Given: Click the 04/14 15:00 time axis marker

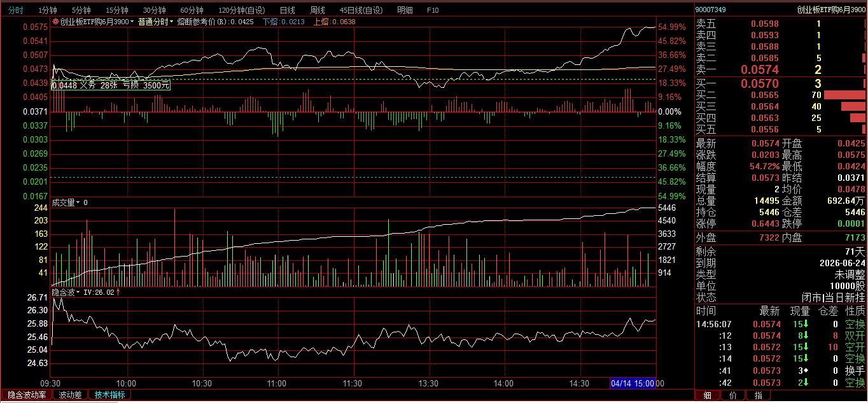Looking at the screenshot, I should click(633, 383).
